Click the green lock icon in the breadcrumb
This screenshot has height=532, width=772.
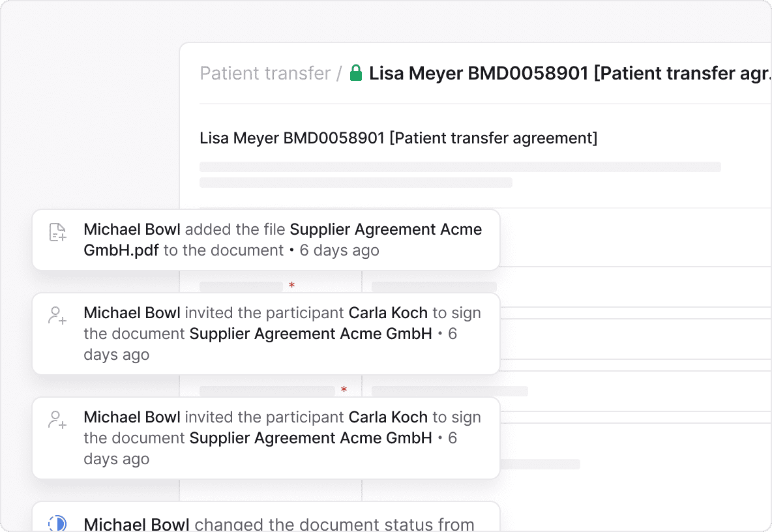point(355,73)
